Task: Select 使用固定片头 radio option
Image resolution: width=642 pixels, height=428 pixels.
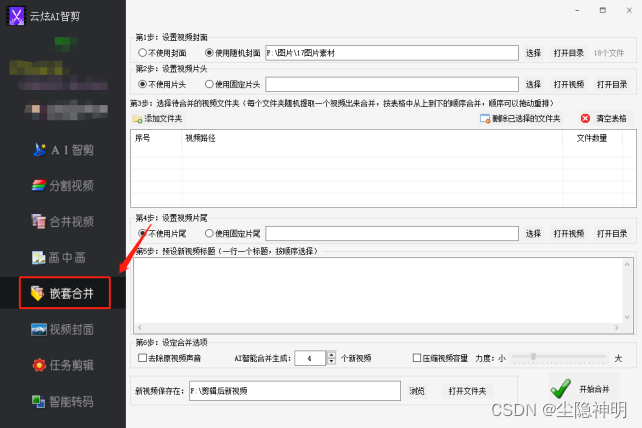Action: [x=233, y=84]
